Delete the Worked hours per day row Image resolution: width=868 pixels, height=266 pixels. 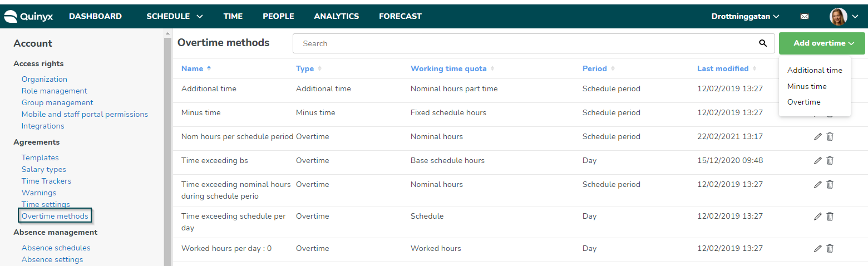click(830, 248)
